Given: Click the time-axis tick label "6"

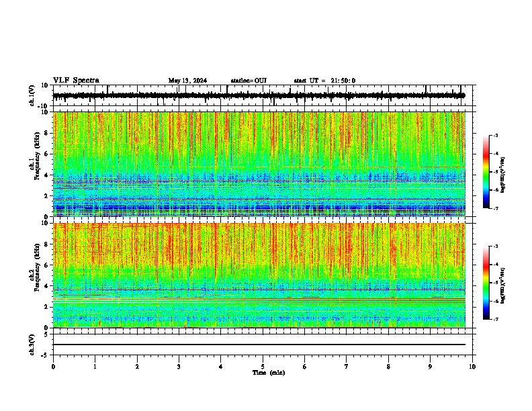Looking at the screenshot, I should coord(305,367).
